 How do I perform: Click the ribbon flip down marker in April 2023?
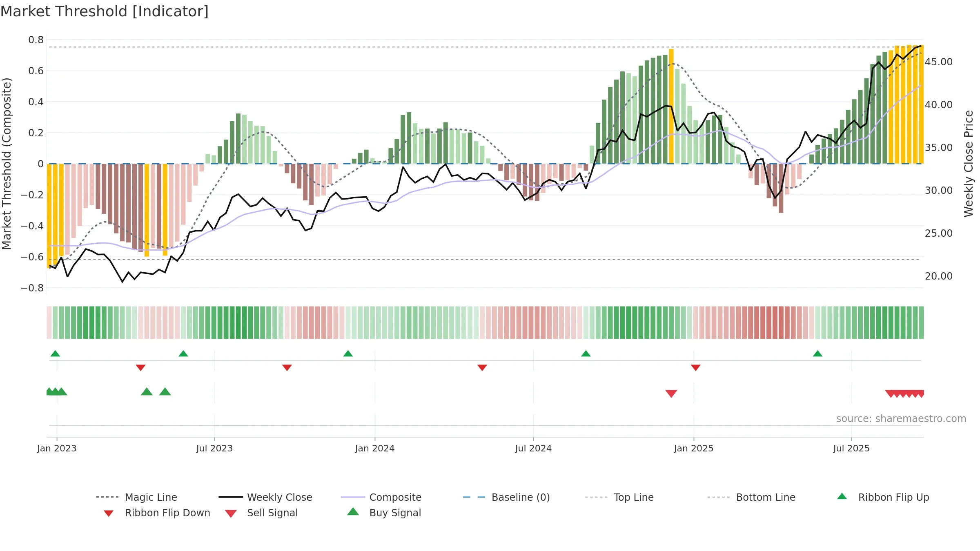click(x=140, y=368)
